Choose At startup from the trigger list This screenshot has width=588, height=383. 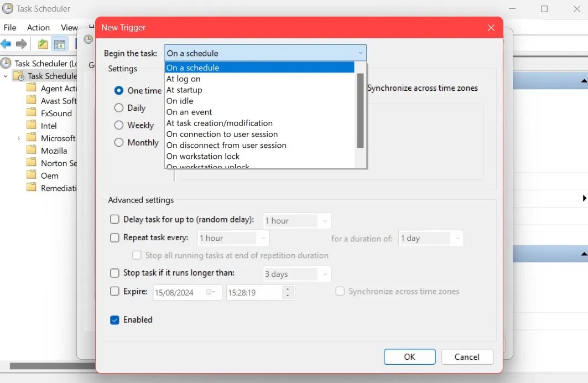pyautogui.click(x=185, y=89)
